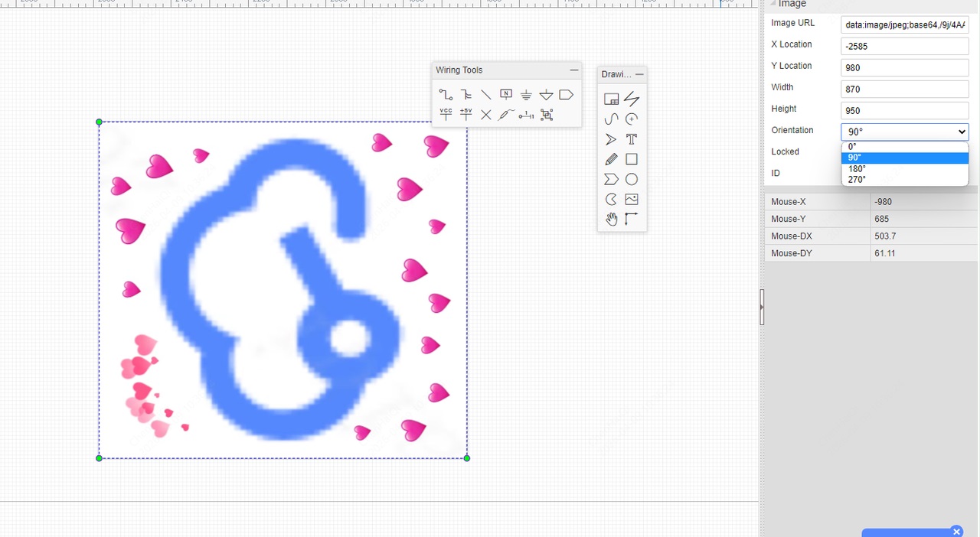The width and height of the screenshot is (980, 537).
Task: Click the bottom-right green resize handle
Action: tap(467, 458)
